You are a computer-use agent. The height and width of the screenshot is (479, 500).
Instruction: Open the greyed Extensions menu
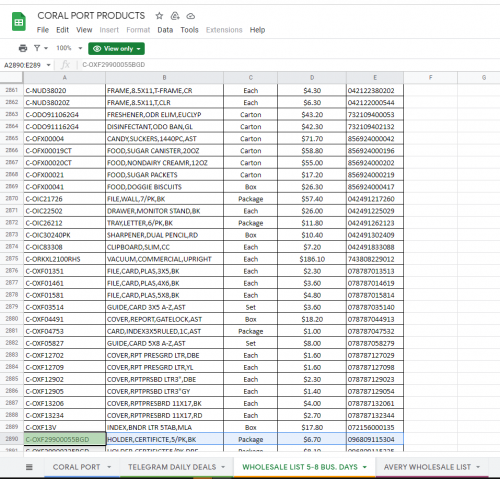pos(224,30)
